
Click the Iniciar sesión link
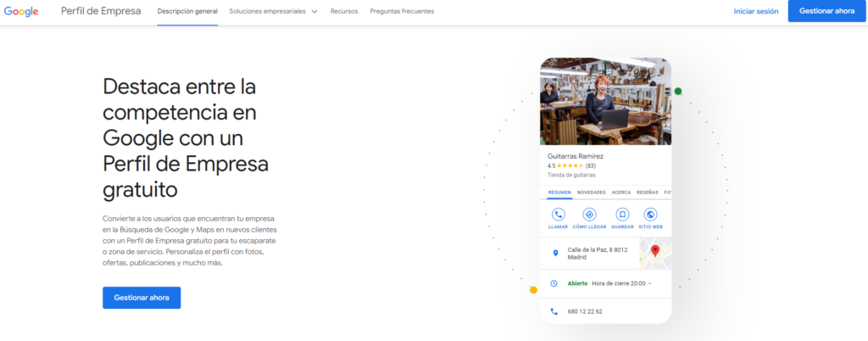755,11
